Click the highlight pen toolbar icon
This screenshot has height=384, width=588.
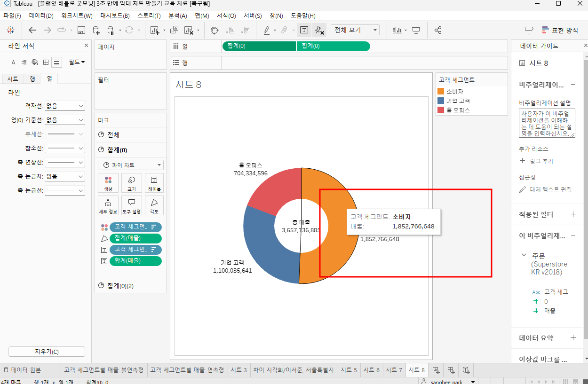pos(267,31)
